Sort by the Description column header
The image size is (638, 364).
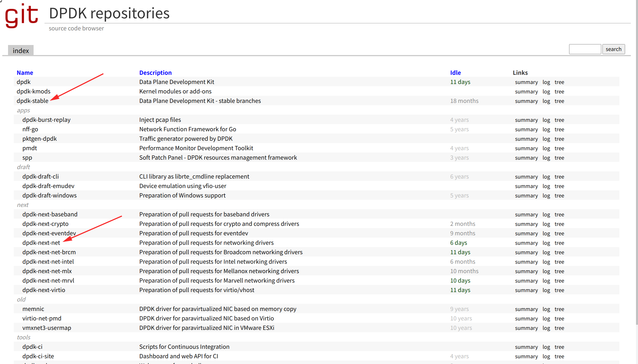click(x=155, y=73)
